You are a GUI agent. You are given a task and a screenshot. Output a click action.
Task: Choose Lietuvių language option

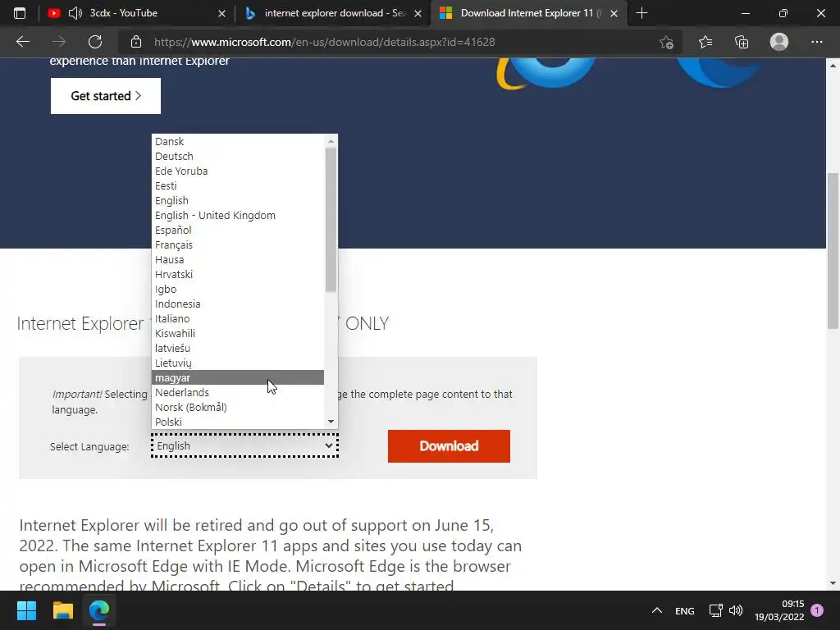pyautogui.click(x=237, y=363)
